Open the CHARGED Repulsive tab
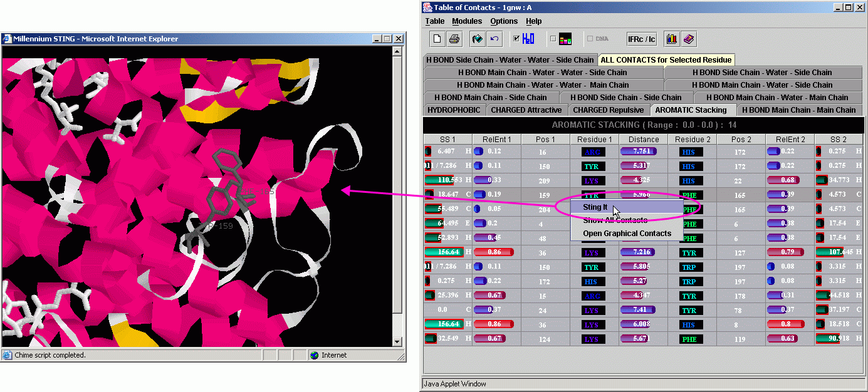The image size is (868, 392). pos(609,110)
